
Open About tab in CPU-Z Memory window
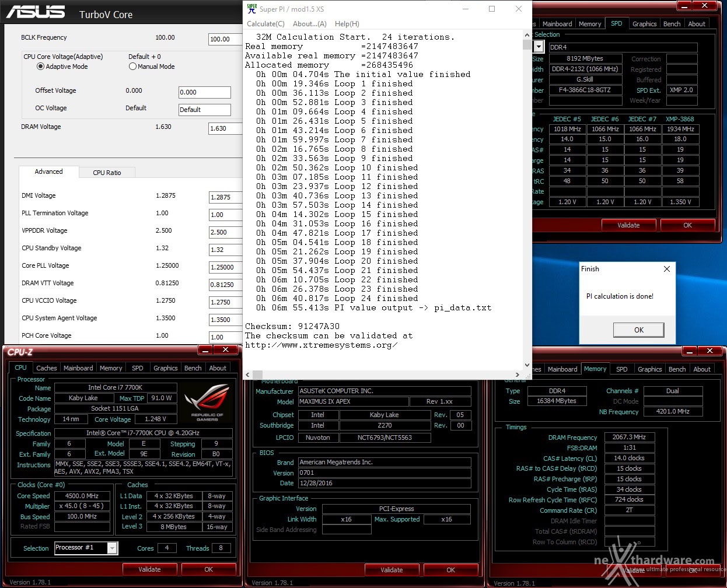click(702, 369)
